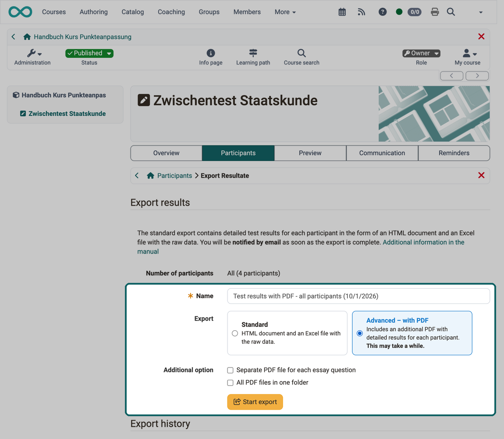504x439 pixels.
Task: Select Handbuch Kurs Punkteanpas tree root
Action: tap(64, 95)
